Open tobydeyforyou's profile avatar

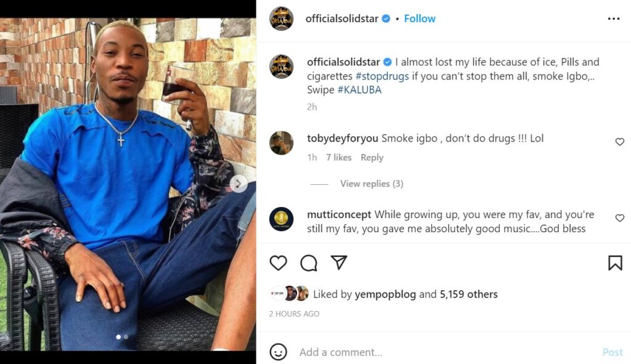(x=281, y=143)
